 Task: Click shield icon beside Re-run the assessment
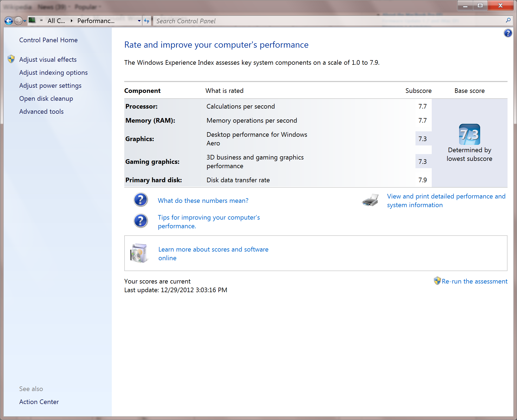coord(437,281)
